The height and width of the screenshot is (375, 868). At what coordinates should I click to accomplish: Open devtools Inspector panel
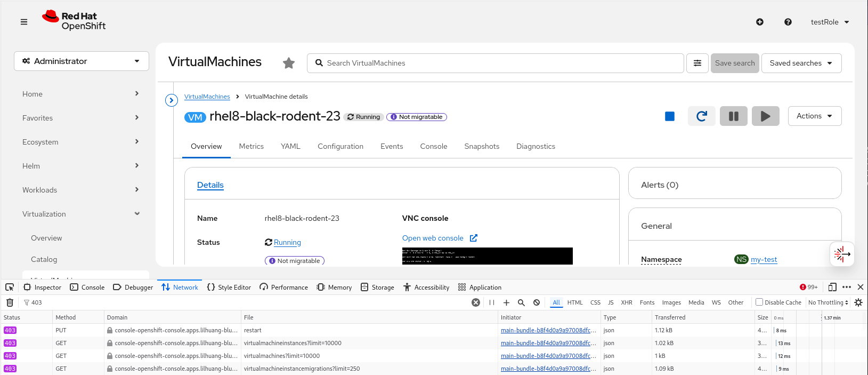pyautogui.click(x=43, y=287)
